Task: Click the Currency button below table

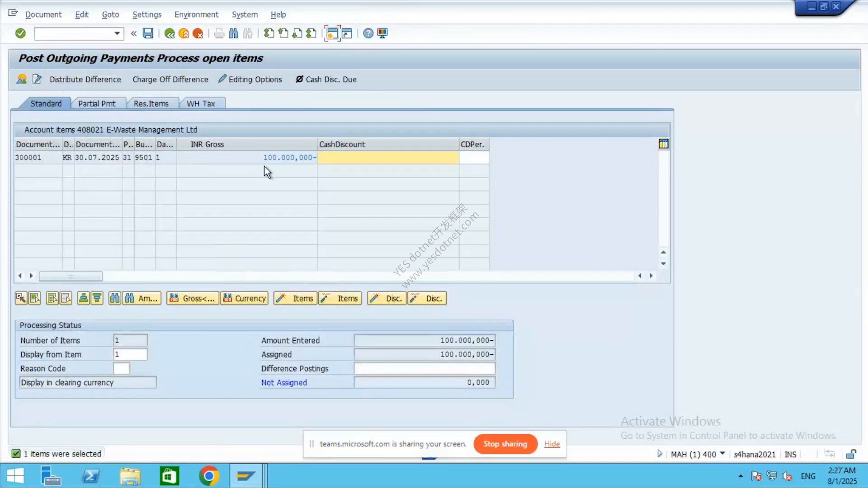Action: click(x=245, y=298)
